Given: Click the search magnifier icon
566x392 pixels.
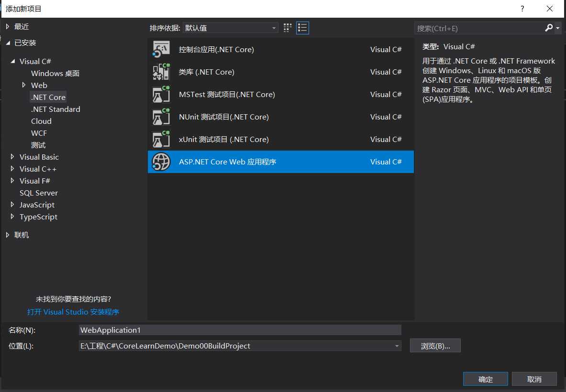Looking at the screenshot, I should 549,28.
